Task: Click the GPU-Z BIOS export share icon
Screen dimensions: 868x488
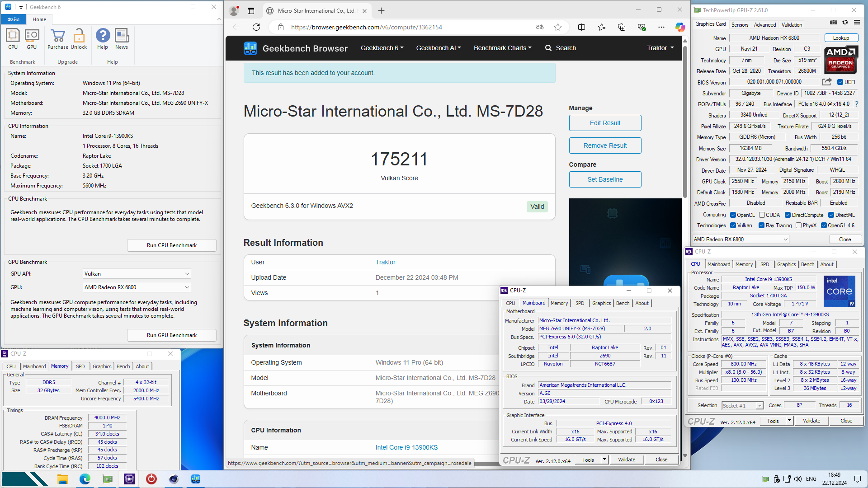Action: pos(827,82)
